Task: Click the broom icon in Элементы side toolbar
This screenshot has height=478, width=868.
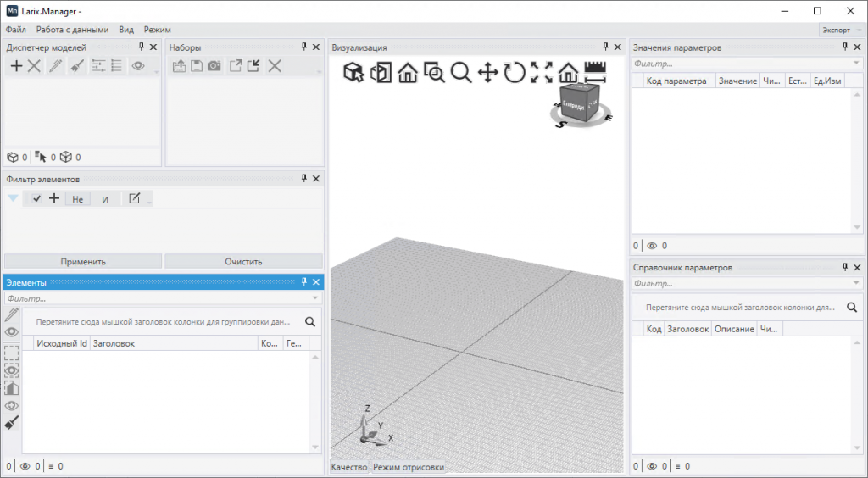Action: (x=12, y=423)
